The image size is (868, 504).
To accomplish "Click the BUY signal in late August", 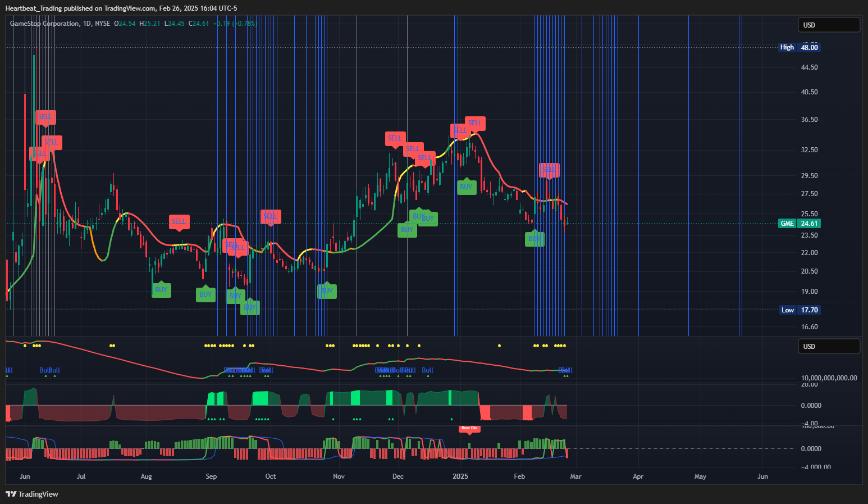I will click(205, 294).
